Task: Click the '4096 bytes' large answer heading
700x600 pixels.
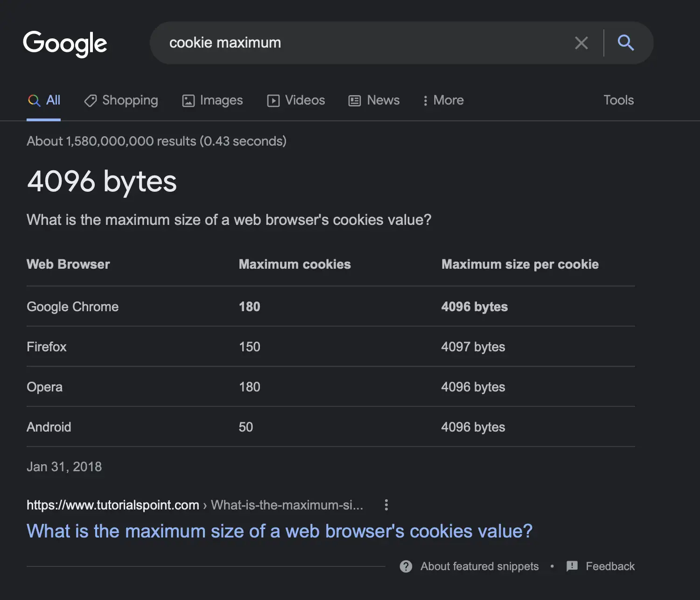Action: click(102, 181)
